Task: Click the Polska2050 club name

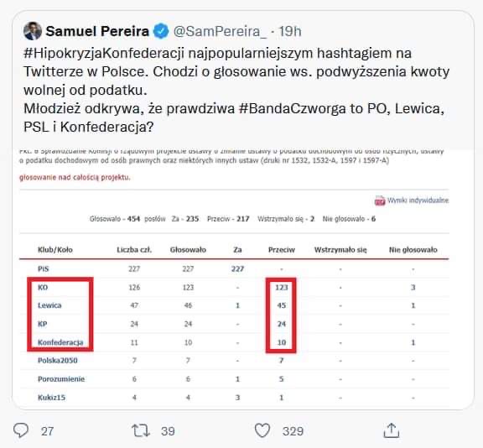Action: 58,361
